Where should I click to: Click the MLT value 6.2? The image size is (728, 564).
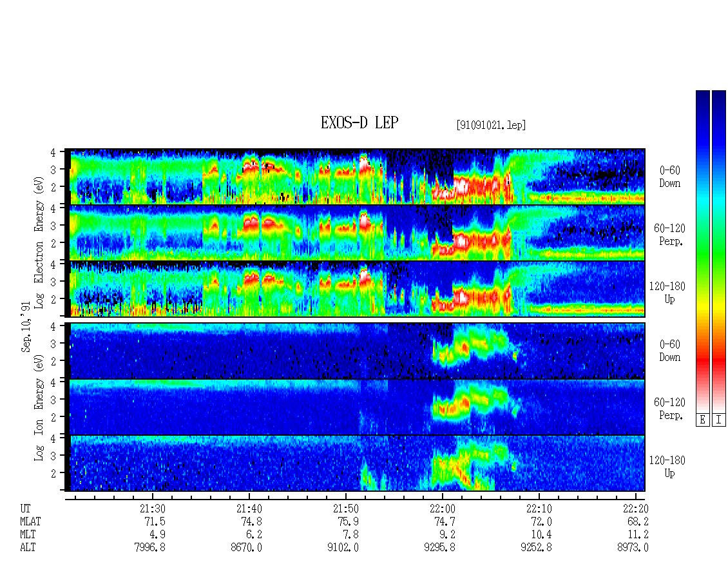point(254,535)
